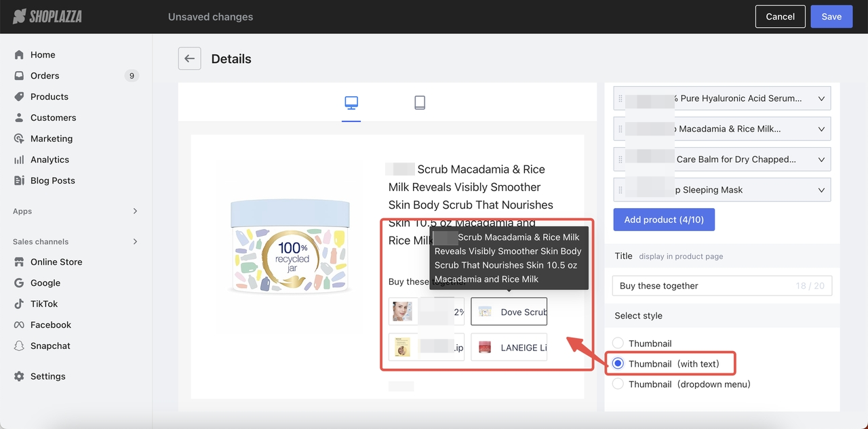Click the Orders count badge 9

(x=132, y=76)
